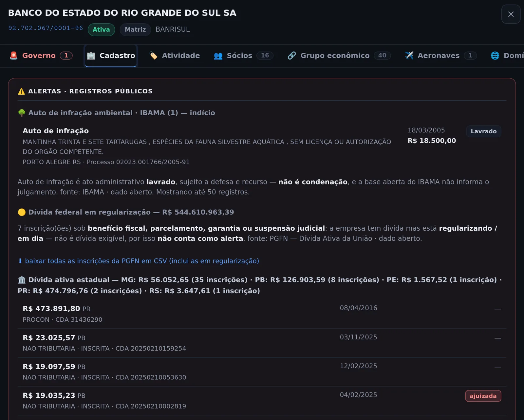Screen dimensions: 524x420
Task: Click the ALERTAS · REGISTROS PÚBLICOS heading
Action: click(90, 91)
